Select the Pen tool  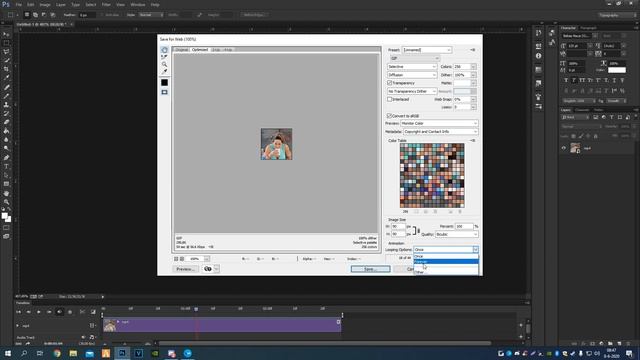coord(6,158)
